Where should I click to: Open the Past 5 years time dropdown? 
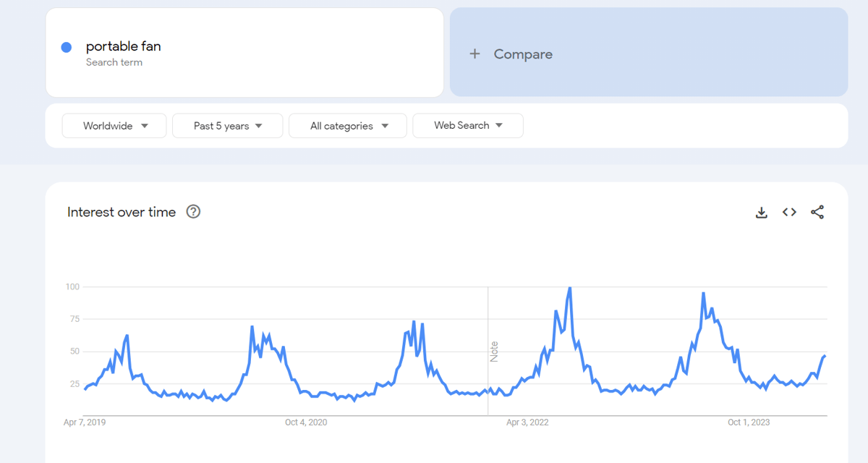tap(227, 126)
